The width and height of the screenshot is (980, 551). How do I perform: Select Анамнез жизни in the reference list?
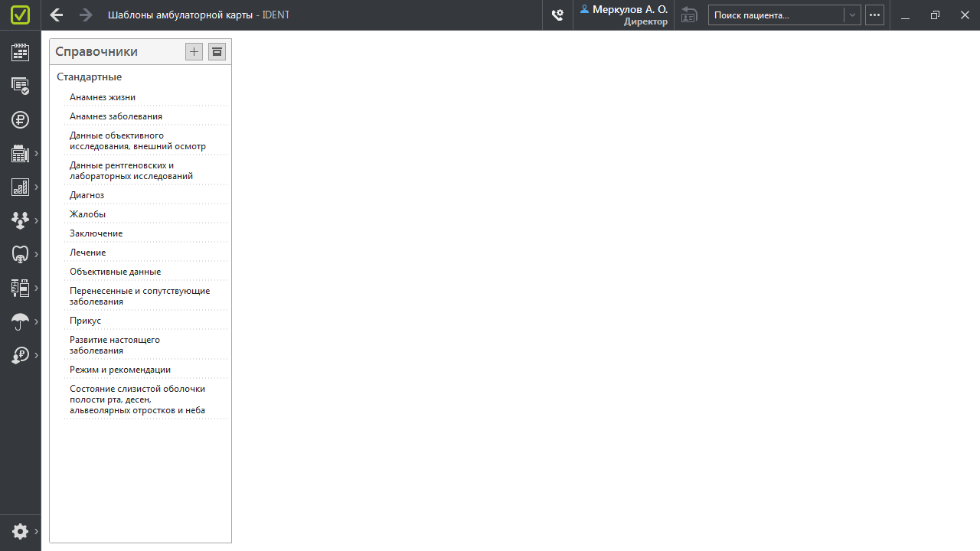(x=103, y=97)
